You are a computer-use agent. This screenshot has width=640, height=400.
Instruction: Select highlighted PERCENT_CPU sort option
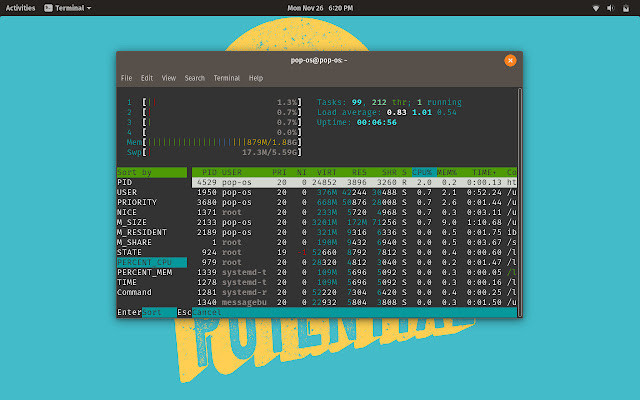coord(152,262)
